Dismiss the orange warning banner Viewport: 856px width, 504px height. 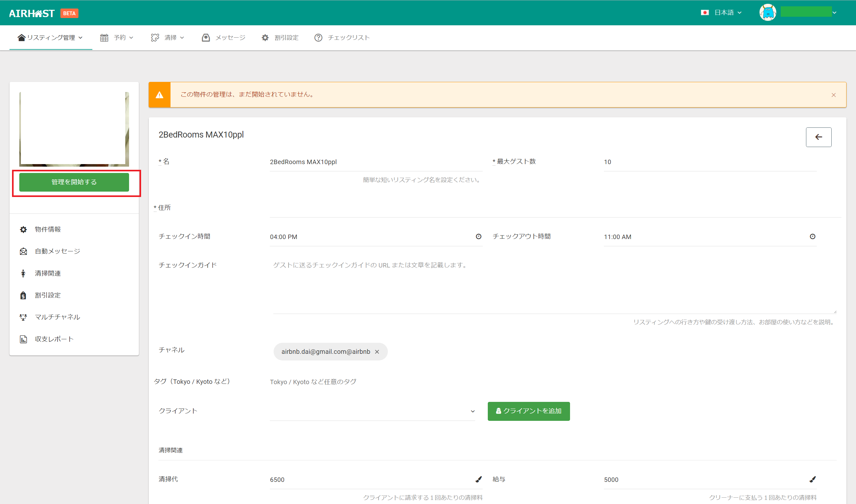(x=833, y=95)
